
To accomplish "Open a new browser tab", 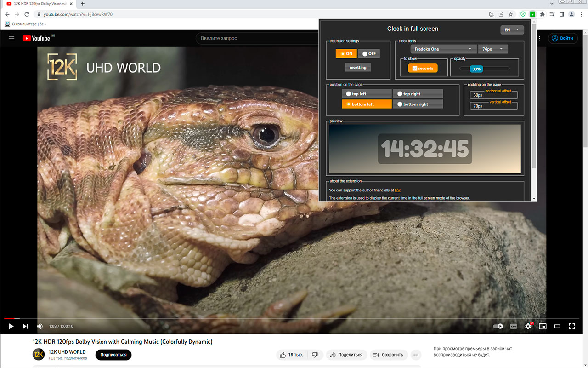I will coord(83,4).
